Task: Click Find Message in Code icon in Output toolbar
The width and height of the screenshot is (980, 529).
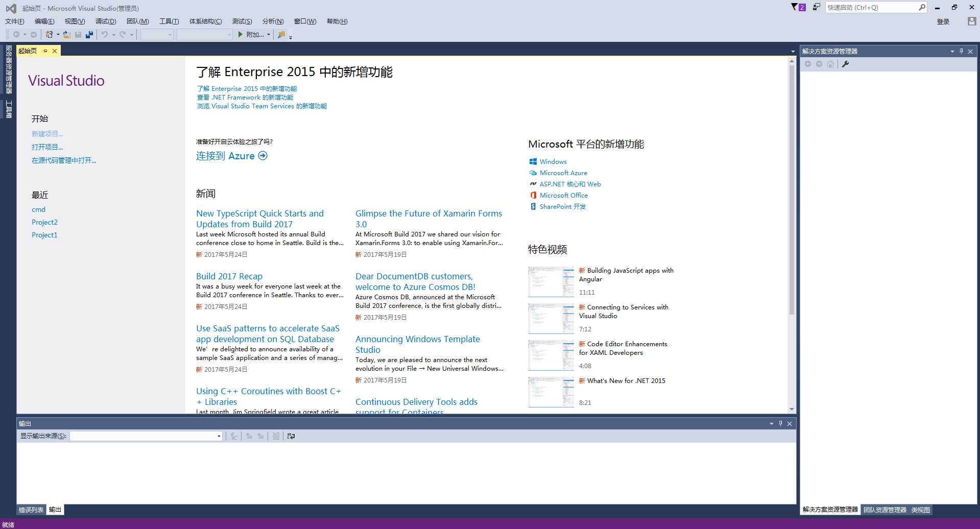Action: click(x=234, y=436)
